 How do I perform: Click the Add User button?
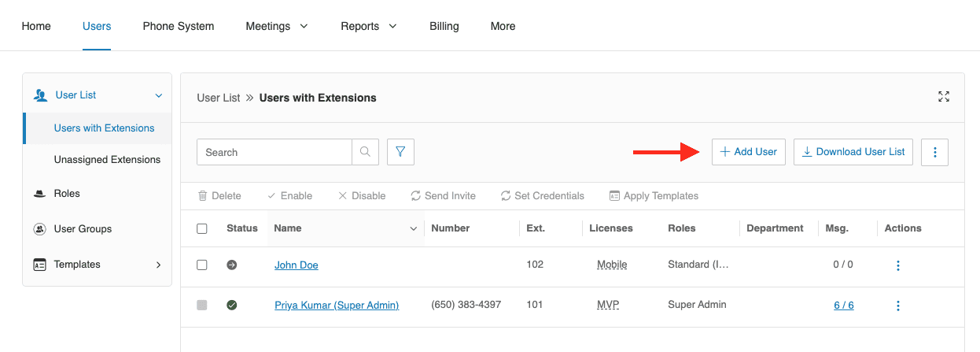[x=748, y=152]
